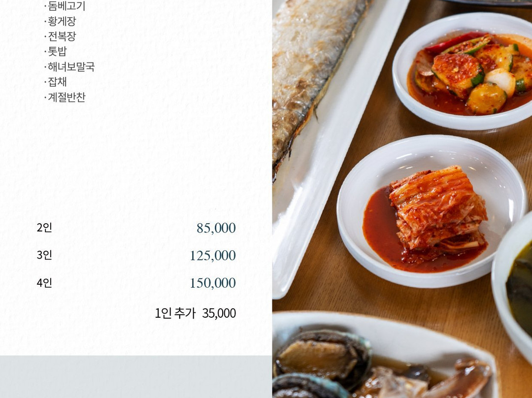Click the 85,000 price

coord(216,228)
